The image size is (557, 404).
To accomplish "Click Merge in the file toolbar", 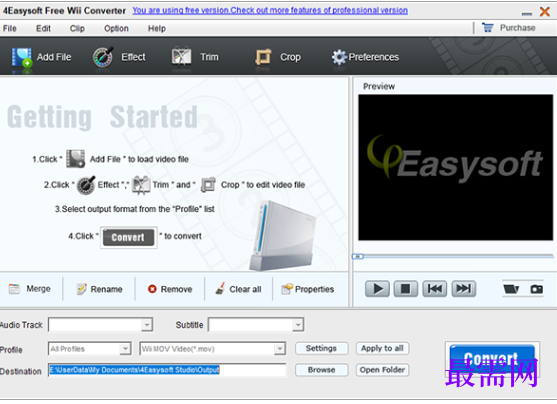I will pos(30,289).
